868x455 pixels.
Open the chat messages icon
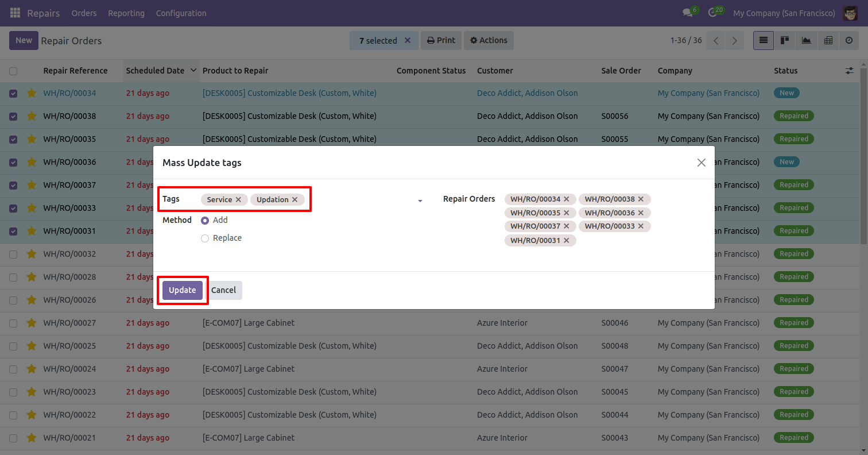687,13
